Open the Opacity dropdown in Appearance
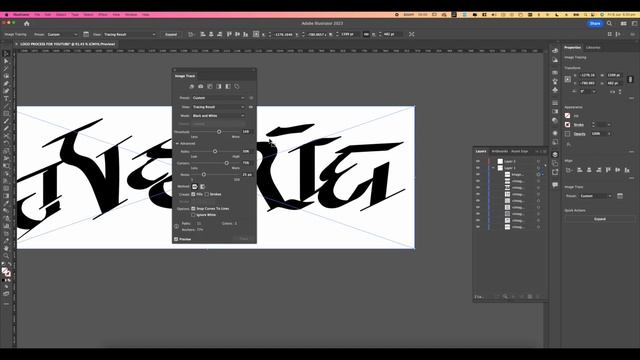 [609, 133]
